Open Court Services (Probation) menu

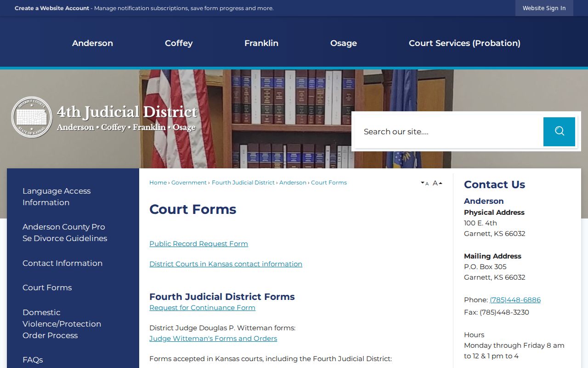click(x=464, y=43)
